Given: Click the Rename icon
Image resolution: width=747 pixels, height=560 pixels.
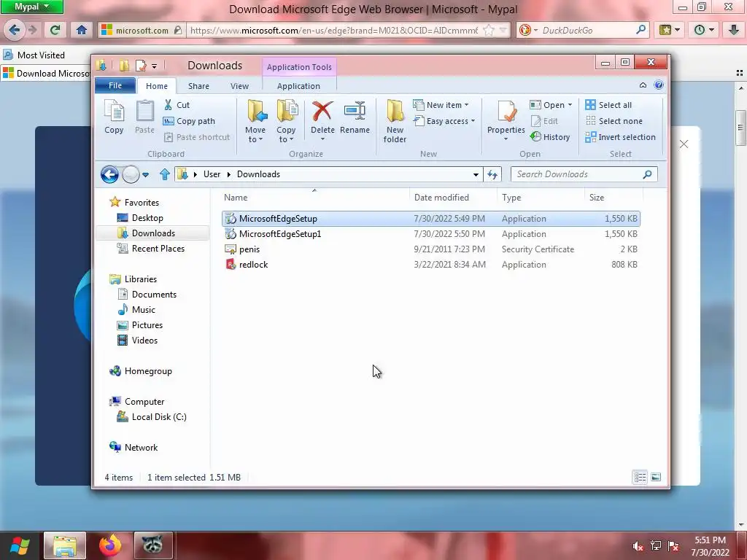Looking at the screenshot, I should (355, 111).
